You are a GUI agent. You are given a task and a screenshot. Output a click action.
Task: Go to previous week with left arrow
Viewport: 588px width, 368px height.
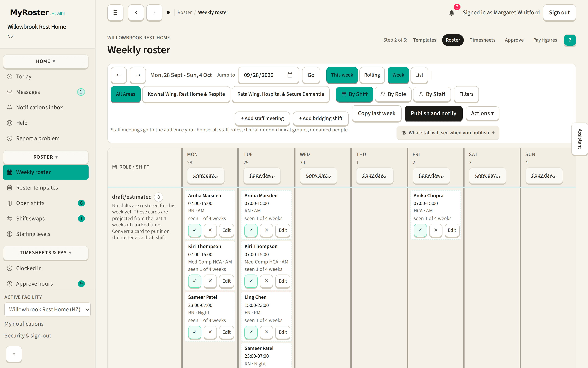119,75
